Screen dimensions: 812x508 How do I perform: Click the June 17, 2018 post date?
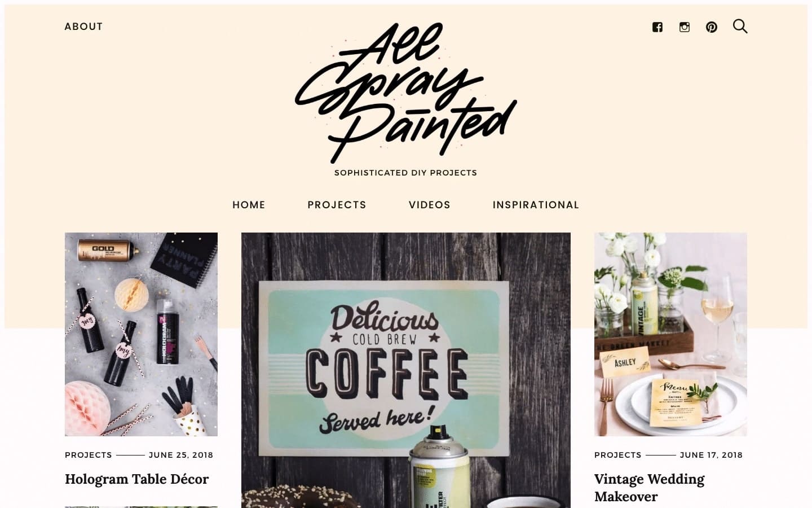pos(711,455)
